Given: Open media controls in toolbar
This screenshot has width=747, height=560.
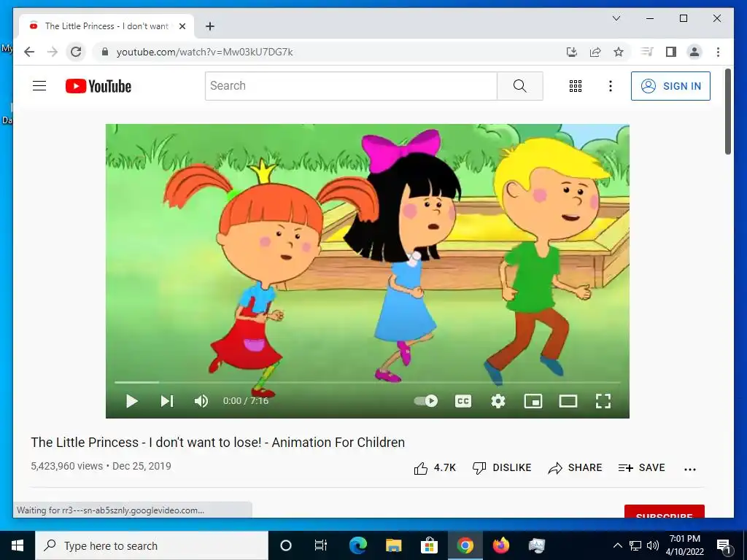Looking at the screenshot, I should click(647, 52).
